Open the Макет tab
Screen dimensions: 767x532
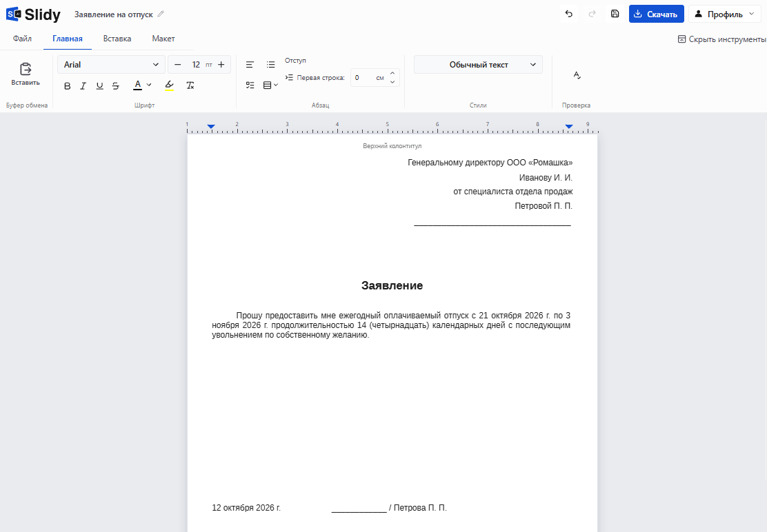163,39
